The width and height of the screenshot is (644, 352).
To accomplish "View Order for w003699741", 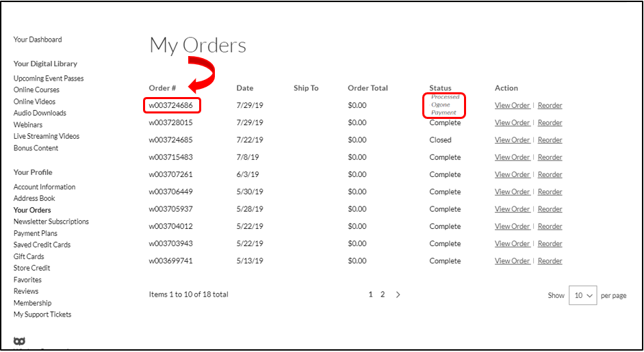I will [512, 261].
